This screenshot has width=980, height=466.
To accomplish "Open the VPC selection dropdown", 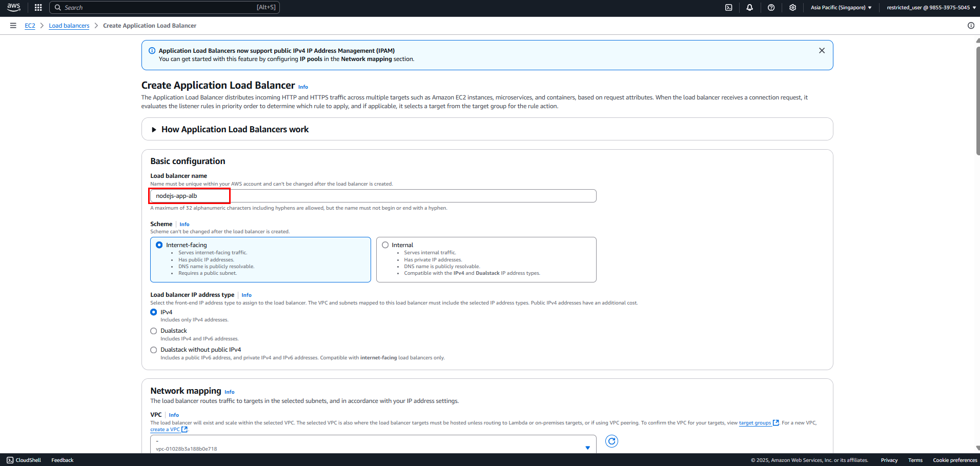I will click(x=373, y=444).
